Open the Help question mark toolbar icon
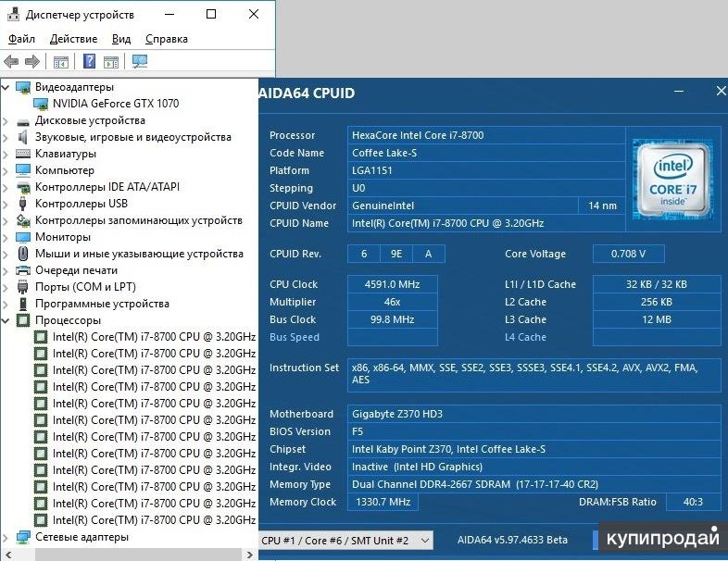Image resolution: width=728 pixels, height=561 pixels. click(89, 61)
